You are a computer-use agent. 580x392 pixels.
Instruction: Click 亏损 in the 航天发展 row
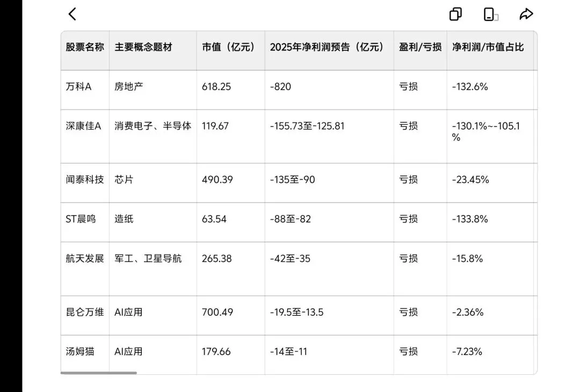[408, 258]
